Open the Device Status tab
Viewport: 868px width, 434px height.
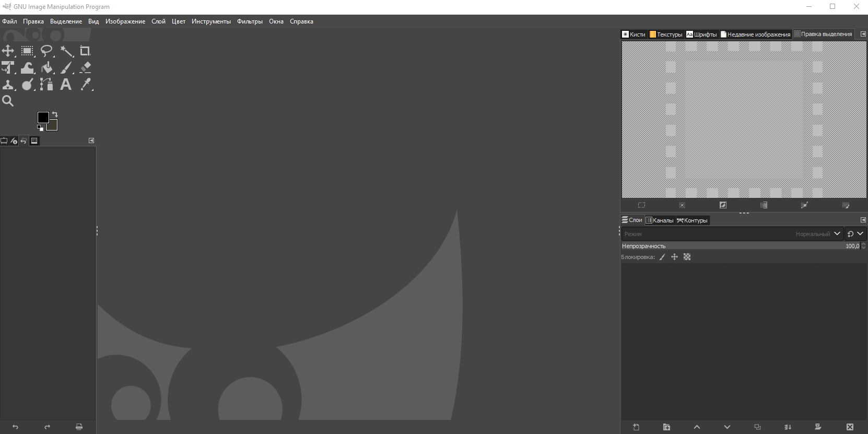pyautogui.click(x=14, y=140)
